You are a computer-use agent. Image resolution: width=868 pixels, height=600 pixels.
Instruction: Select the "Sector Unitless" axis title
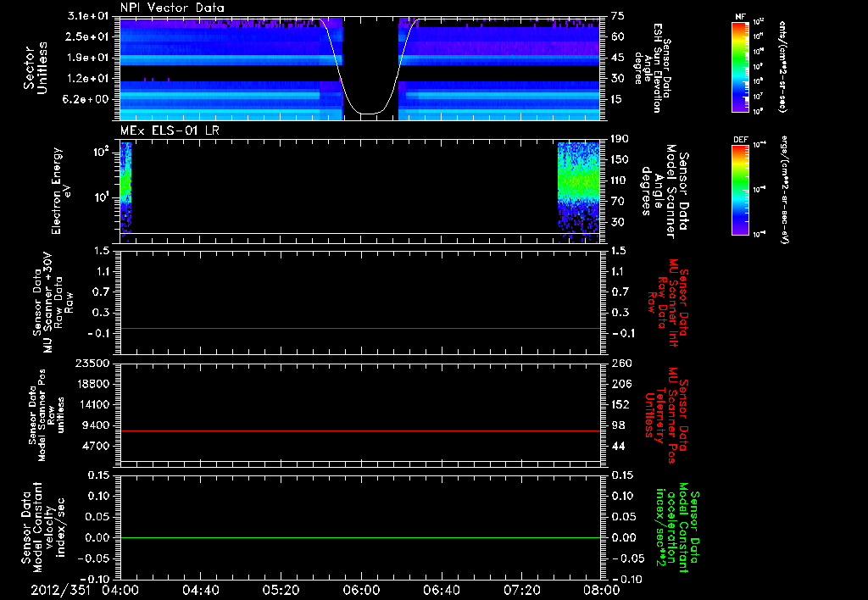click(x=36, y=68)
